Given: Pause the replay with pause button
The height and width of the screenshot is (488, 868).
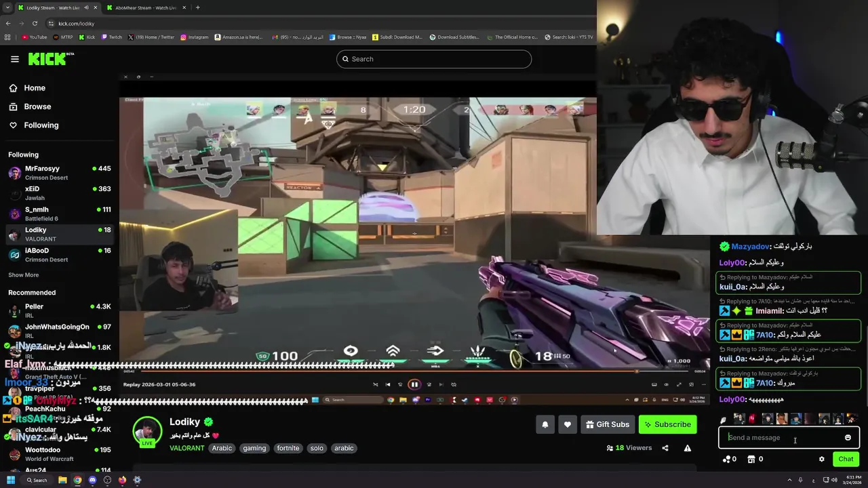Looking at the screenshot, I should click(414, 384).
